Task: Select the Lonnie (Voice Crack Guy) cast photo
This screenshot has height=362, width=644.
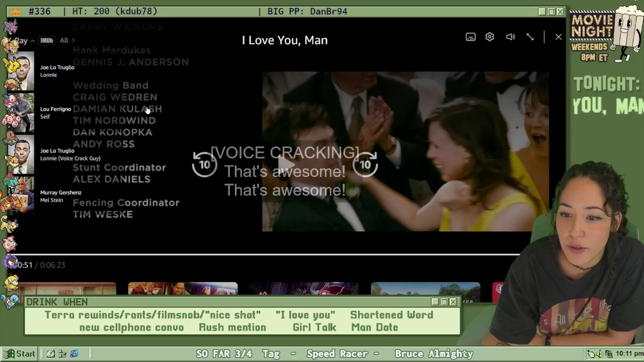Action: tap(20, 154)
